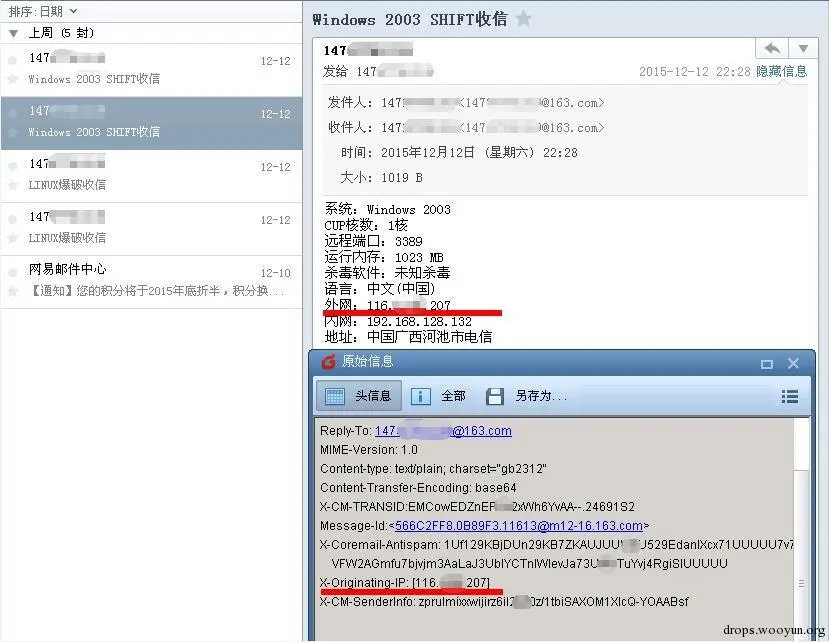This screenshot has width=829, height=642.
Task: Open the first LINUX爆破收信 email
Action: coord(151,176)
